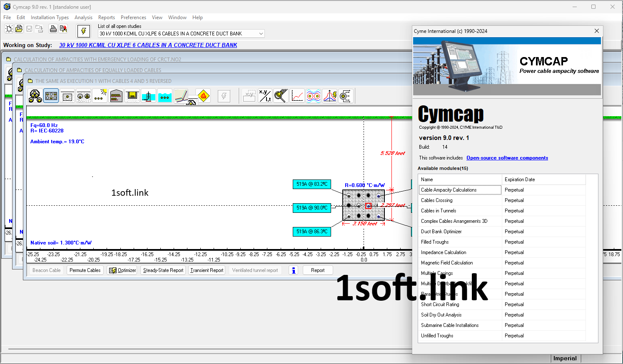Open the Open-source software components link
Image resolution: width=623 pixels, height=364 pixels.
coord(507,158)
